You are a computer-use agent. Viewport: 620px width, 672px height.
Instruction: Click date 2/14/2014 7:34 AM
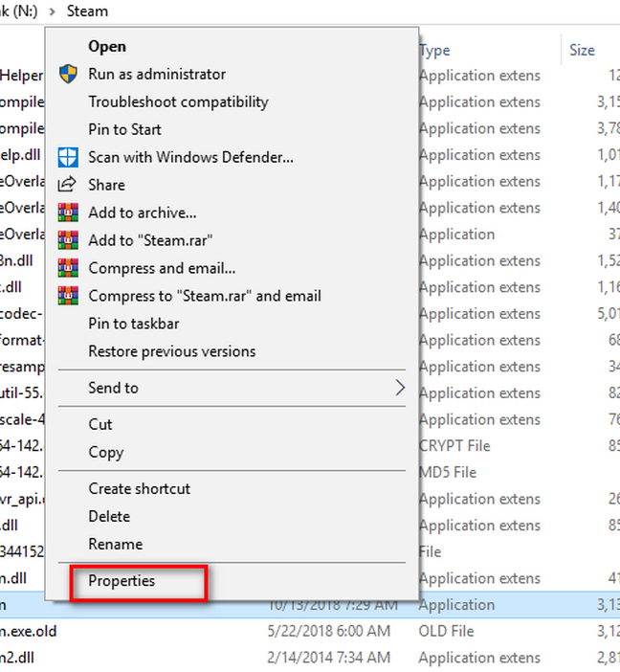point(329,658)
